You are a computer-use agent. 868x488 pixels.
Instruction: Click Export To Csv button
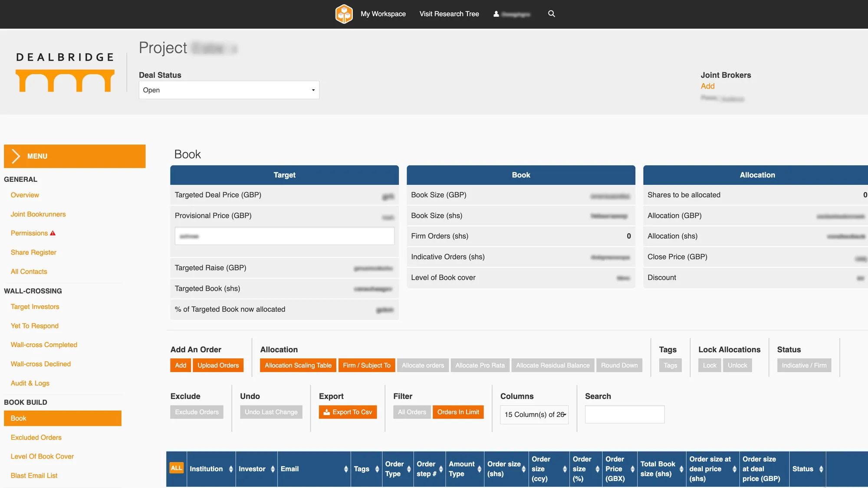[x=348, y=412]
